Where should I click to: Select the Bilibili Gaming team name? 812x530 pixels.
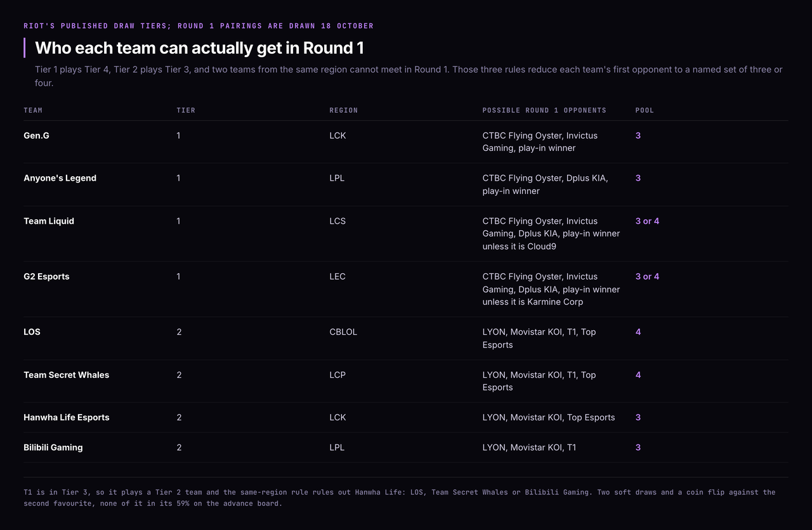[53, 448]
